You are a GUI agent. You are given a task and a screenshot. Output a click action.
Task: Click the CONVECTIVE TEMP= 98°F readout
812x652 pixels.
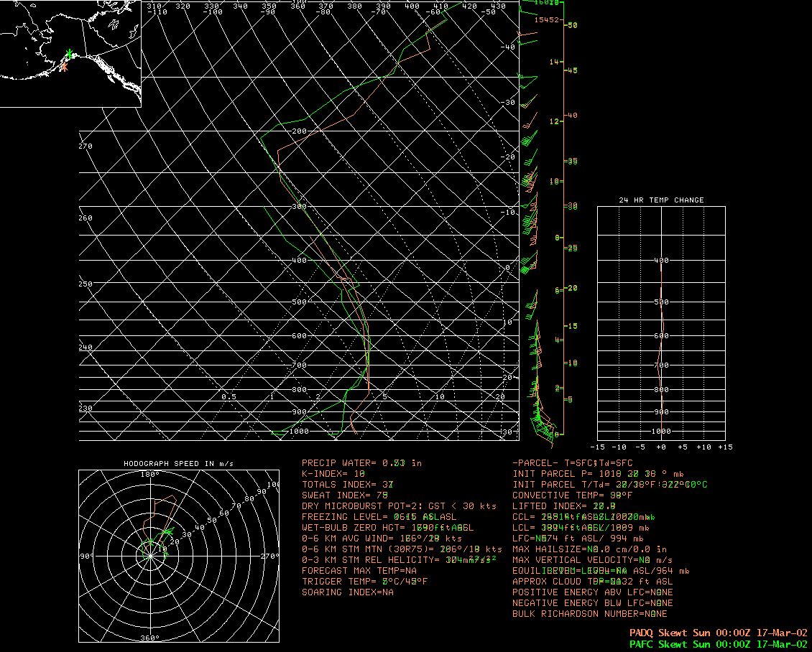click(x=573, y=495)
